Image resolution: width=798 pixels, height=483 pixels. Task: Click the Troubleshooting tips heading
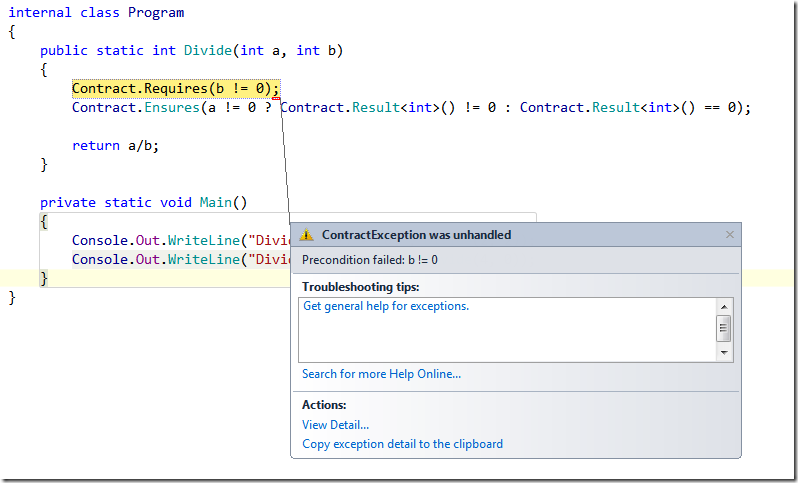point(360,287)
